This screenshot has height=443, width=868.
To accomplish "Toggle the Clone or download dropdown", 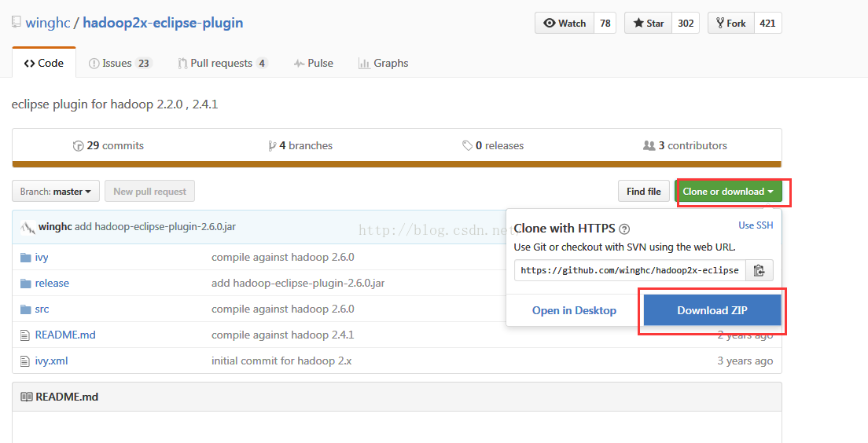I will click(728, 192).
